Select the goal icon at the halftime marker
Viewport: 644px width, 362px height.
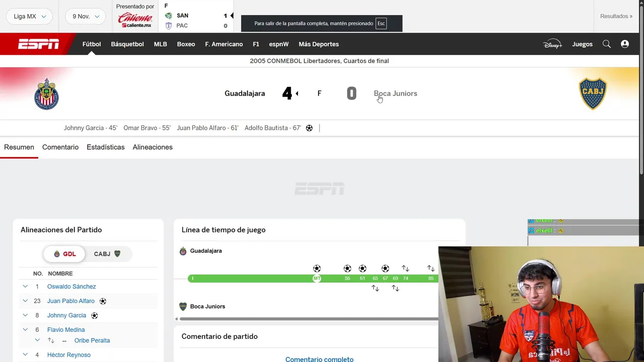pyautogui.click(x=317, y=268)
